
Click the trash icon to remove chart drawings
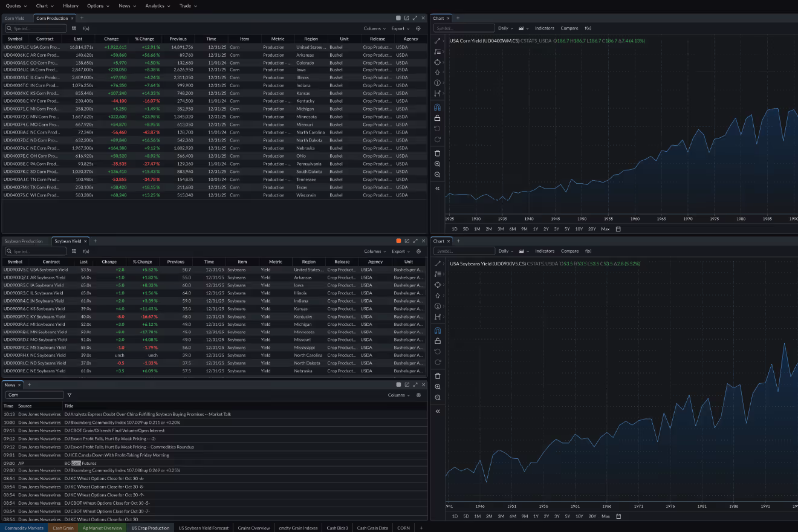coord(437,153)
